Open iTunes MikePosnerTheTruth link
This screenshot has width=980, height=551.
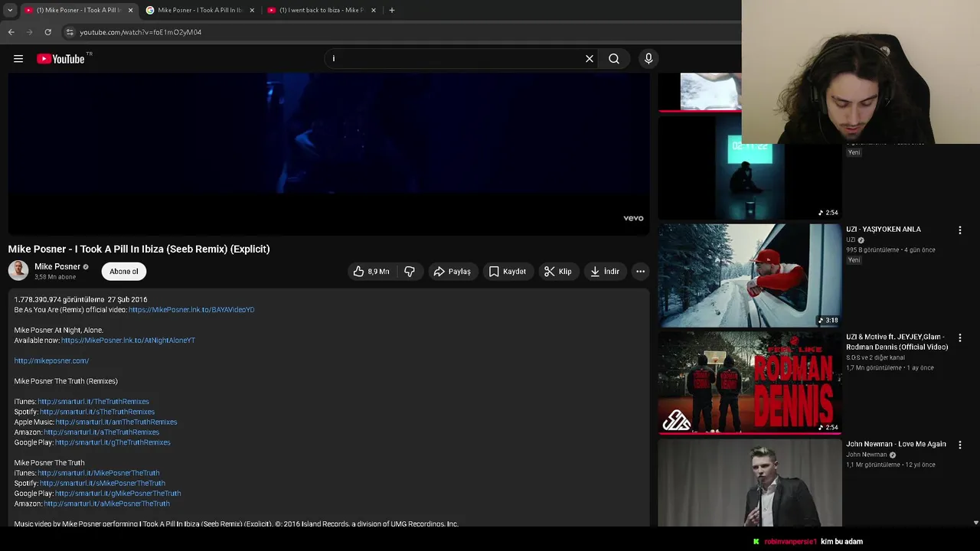click(x=99, y=473)
